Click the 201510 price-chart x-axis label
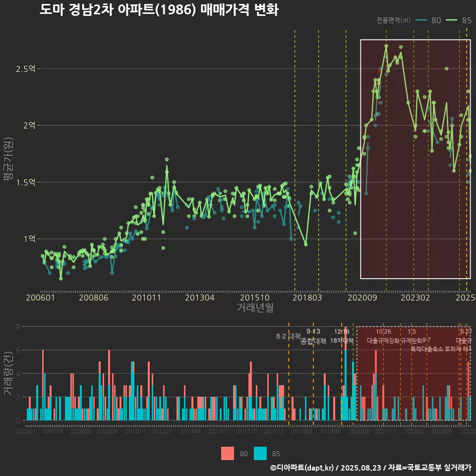The height and width of the screenshot is (476, 476). click(255, 297)
